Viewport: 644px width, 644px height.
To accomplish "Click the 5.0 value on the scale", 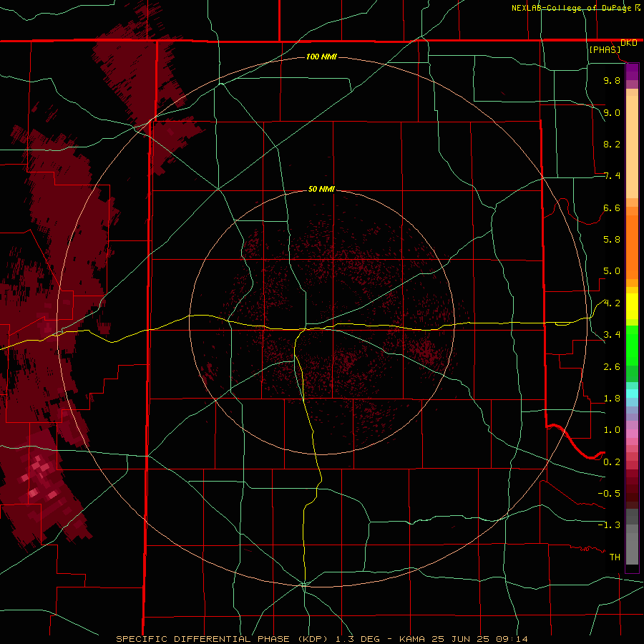I will coord(612,271).
